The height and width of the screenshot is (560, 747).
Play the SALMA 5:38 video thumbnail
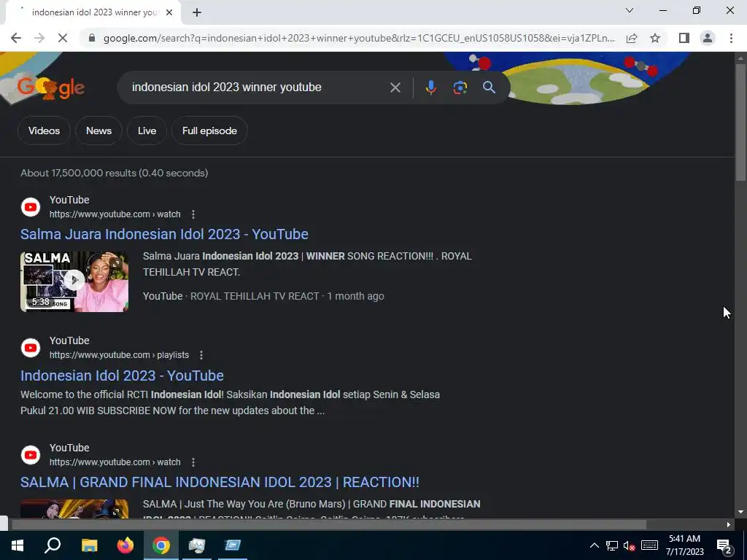coord(74,281)
